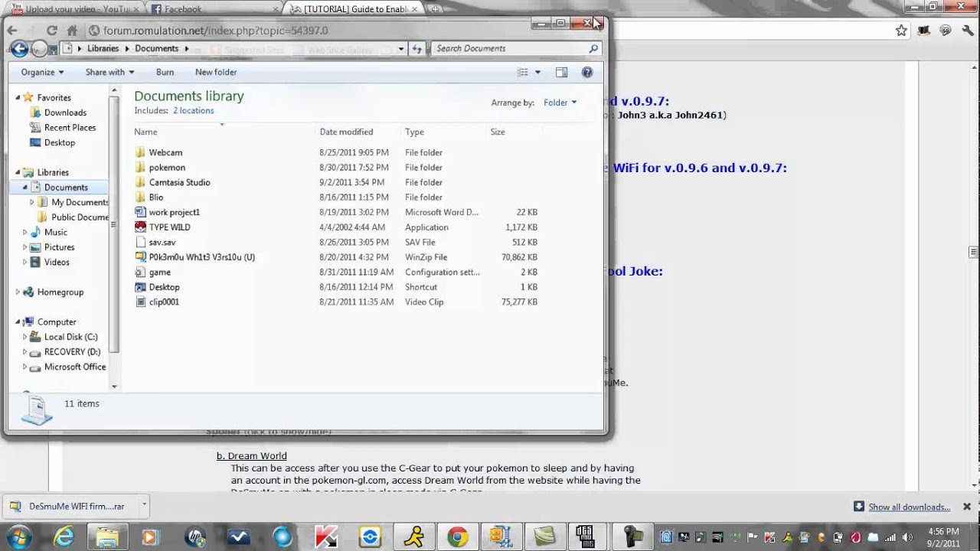Open the 2 locations link

coord(193,110)
